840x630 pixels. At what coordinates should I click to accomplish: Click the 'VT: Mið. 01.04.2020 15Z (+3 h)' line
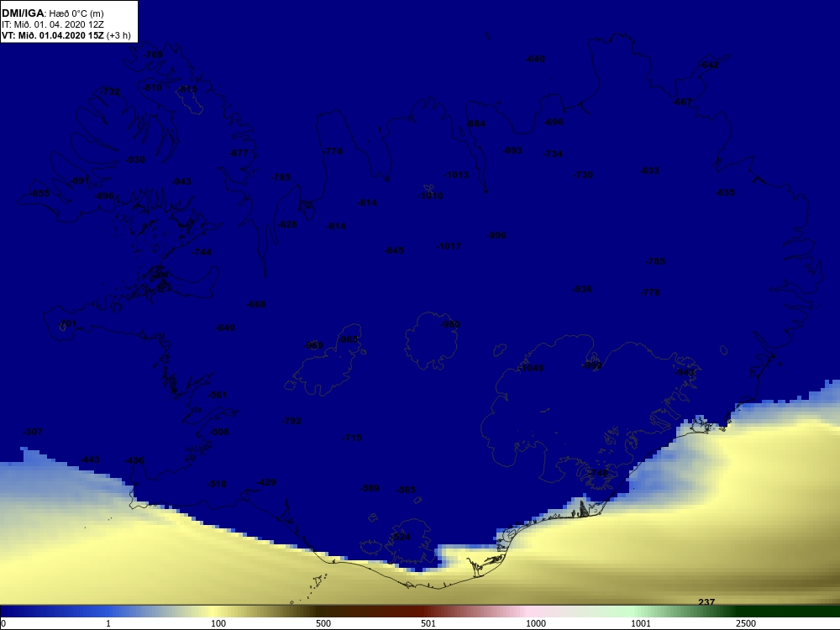[66, 35]
